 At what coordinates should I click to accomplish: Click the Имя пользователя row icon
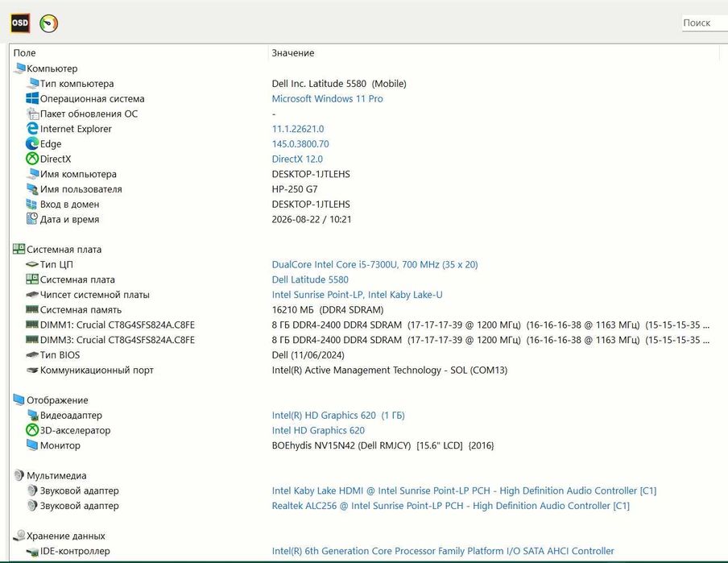[32, 189]
